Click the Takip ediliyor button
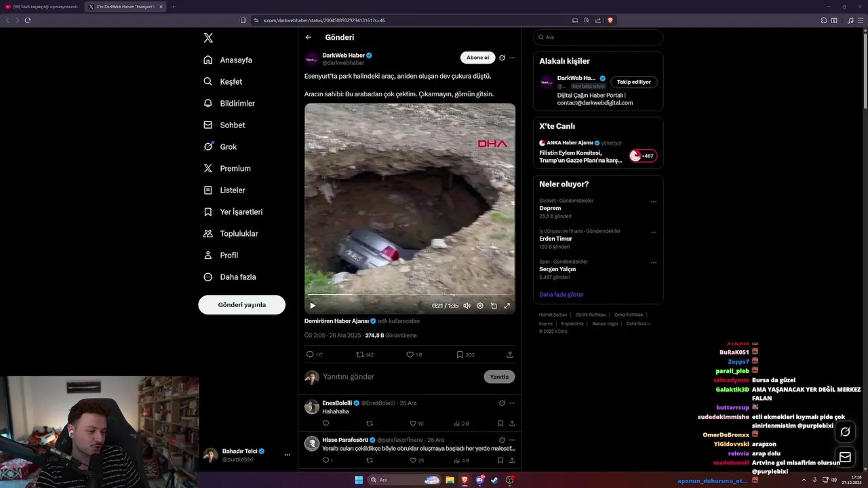Viewport: 868px width, 488px height. pos(634,82)
